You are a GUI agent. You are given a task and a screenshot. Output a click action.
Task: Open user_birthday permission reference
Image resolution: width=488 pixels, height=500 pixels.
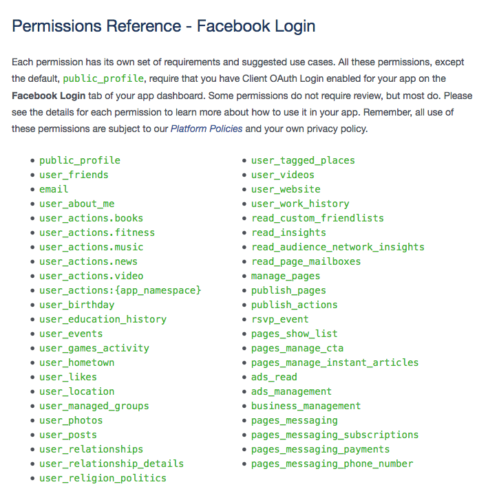pos(77,305)
